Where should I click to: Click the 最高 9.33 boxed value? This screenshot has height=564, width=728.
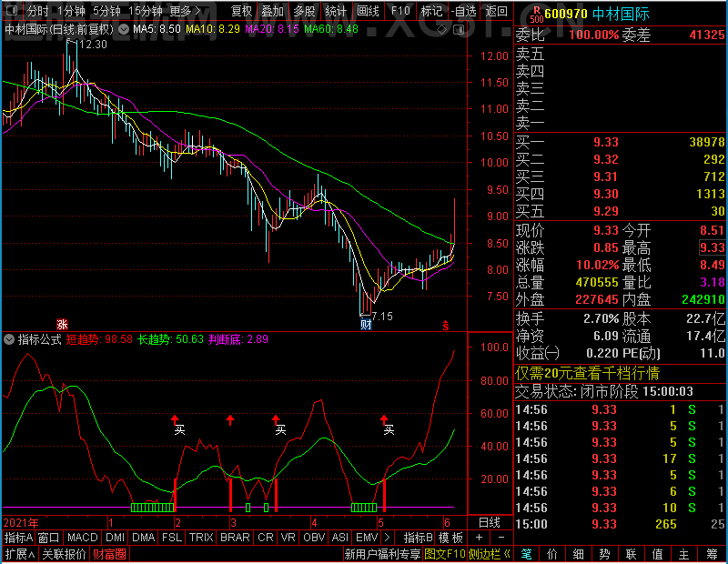pos(712,247)
